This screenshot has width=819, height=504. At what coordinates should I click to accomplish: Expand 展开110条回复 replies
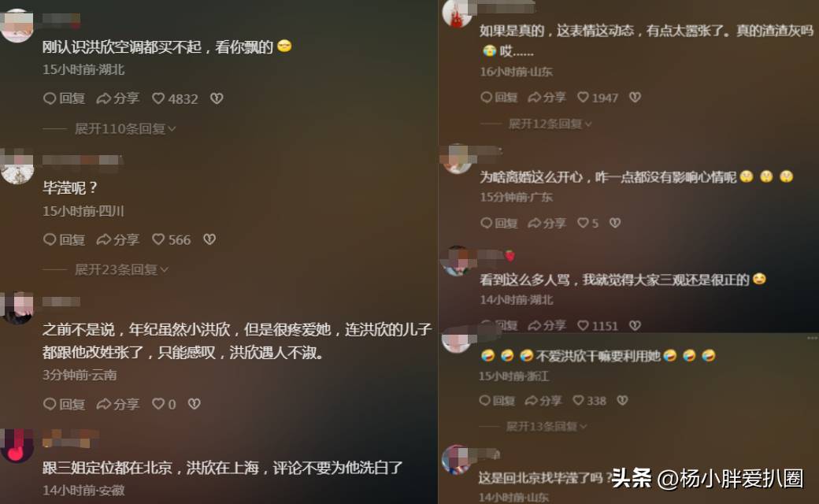point(125,128)
